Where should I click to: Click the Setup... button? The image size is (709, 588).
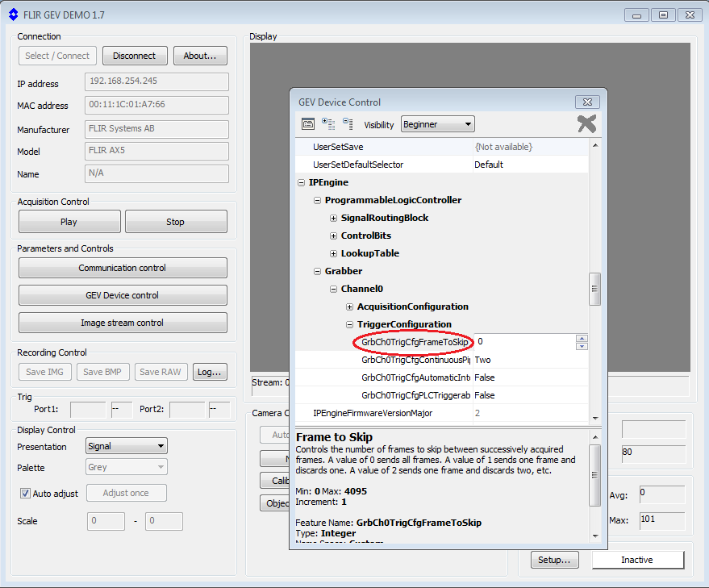coord(554,560)
